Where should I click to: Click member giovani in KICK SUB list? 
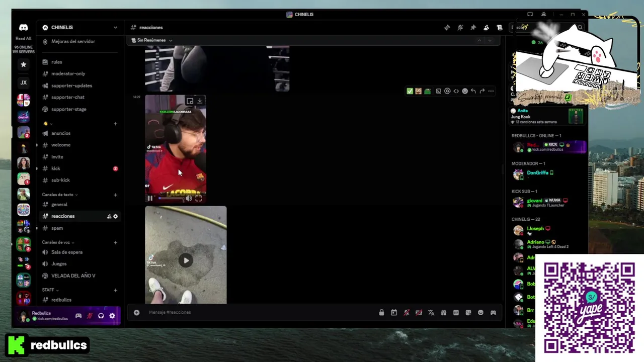click(547, 202)
